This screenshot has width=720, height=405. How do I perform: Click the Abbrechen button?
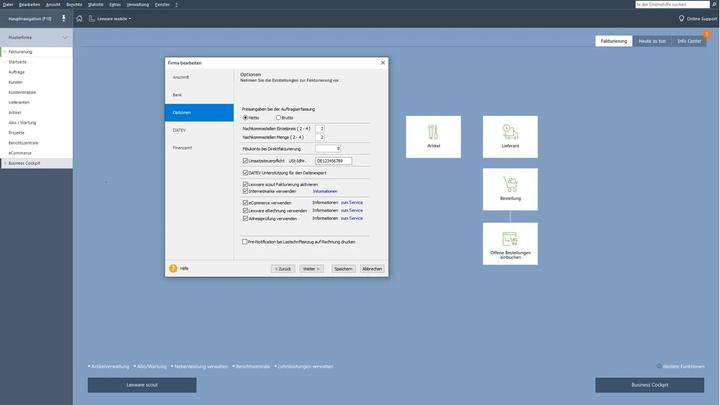[x=372, y=269]
